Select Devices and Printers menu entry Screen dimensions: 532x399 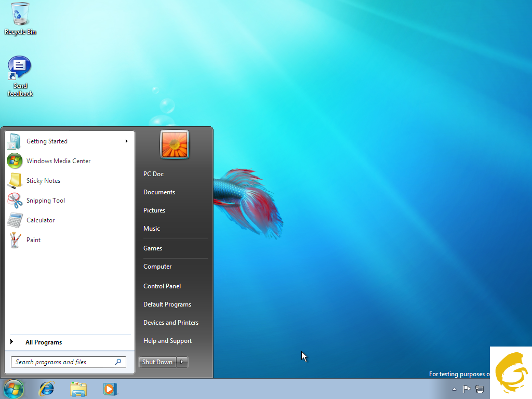point(171,323)
